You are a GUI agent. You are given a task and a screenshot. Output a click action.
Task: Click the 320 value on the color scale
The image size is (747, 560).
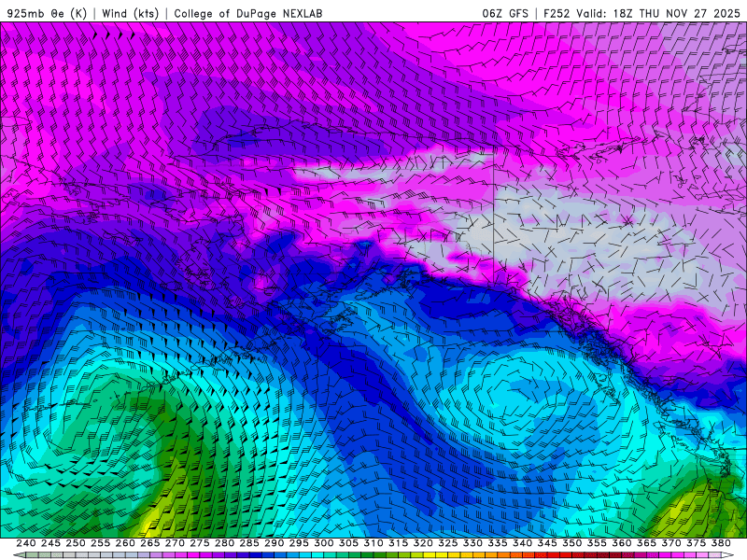point(423,543)
